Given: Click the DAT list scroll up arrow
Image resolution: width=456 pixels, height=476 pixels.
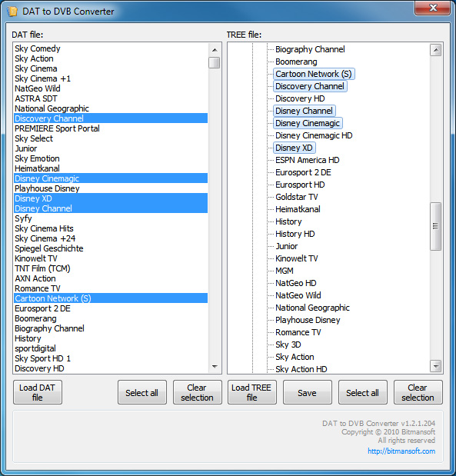Looking at the screenshot, I should point(215,50).
